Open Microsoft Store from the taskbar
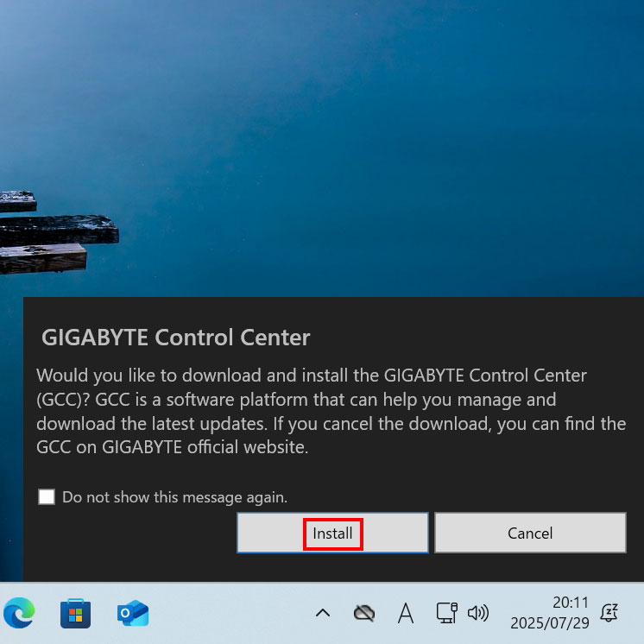This screenshot has width=644, height=644. (76, 614)
